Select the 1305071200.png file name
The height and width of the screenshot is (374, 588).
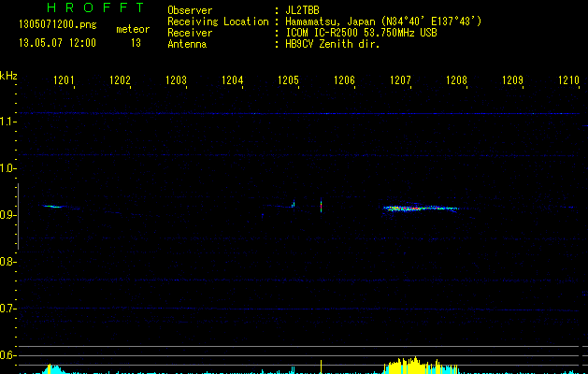pos(57,25)
